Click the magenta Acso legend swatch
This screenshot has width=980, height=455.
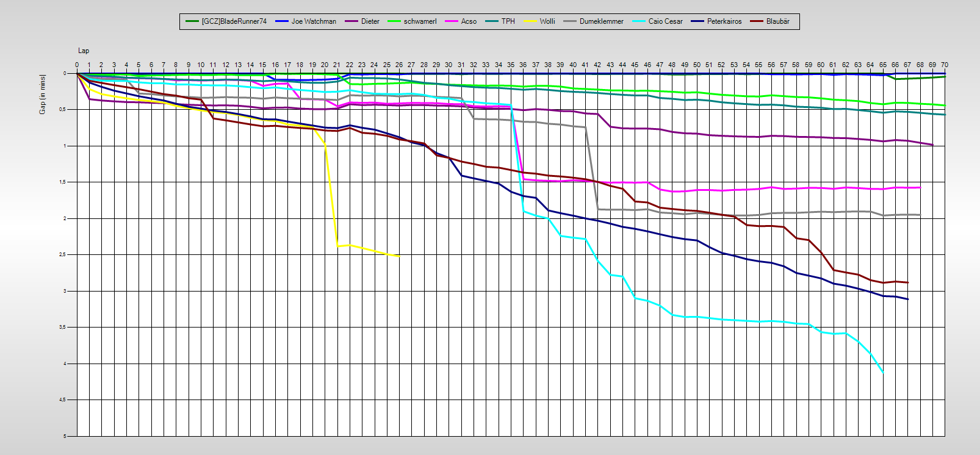452,21
